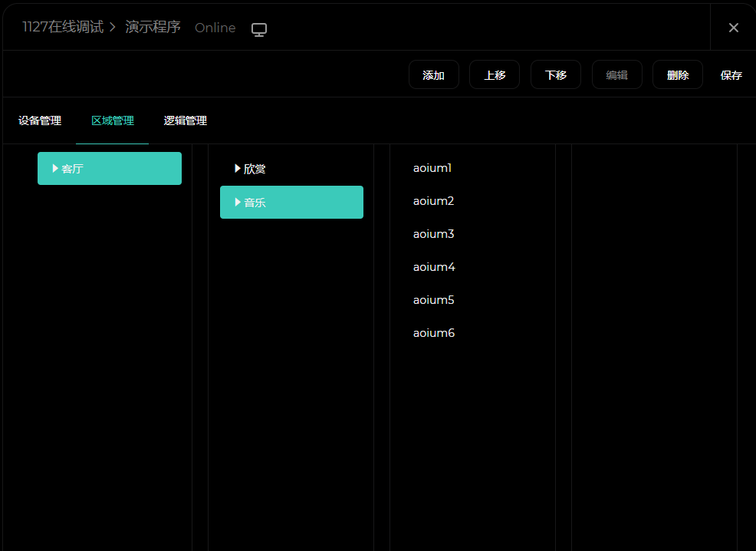Image resolution: width=756 pixels, height=551 pixels.
Task: Switch to the 设备管理 tab
Action: [40, 120]
